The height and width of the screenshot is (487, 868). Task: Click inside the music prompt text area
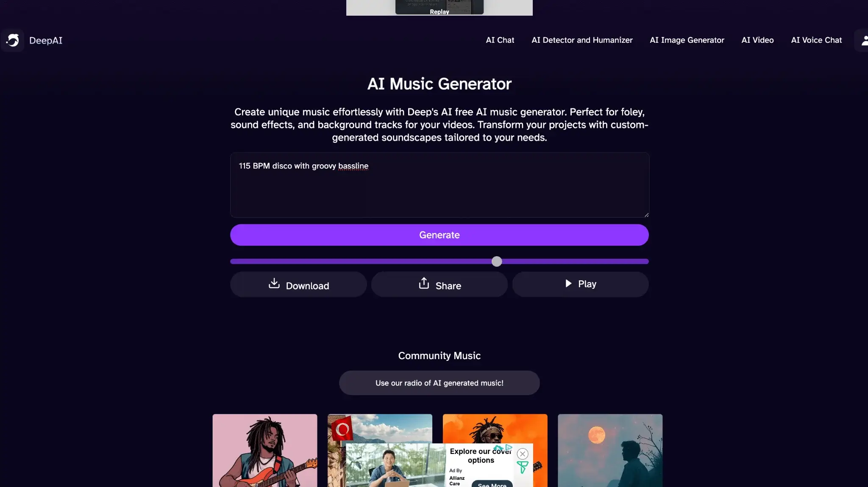(x=439, y=185)
